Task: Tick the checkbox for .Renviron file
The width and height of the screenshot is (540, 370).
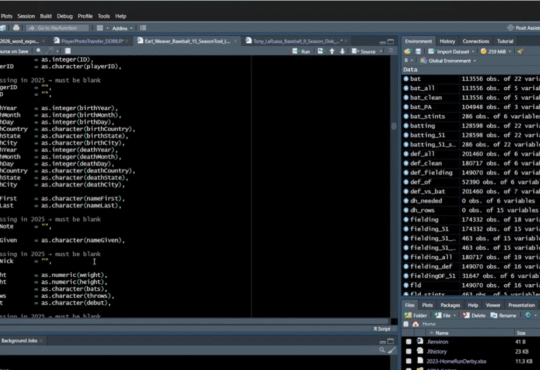Action: pos(408,342)
